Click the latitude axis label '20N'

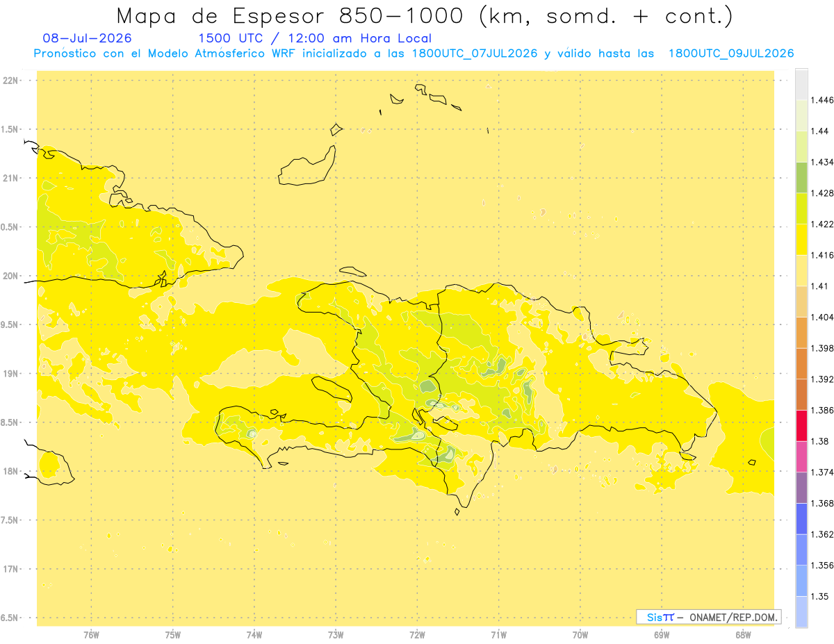pyautogui.click(x=10, y=276)
